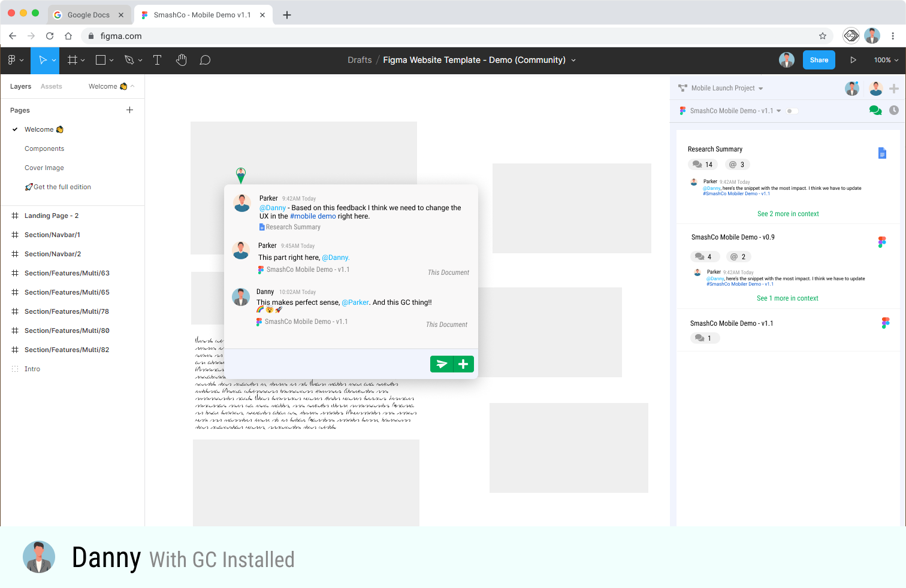Open the Components page
This screenshot has width=906, height=588.
pos(44,148)
